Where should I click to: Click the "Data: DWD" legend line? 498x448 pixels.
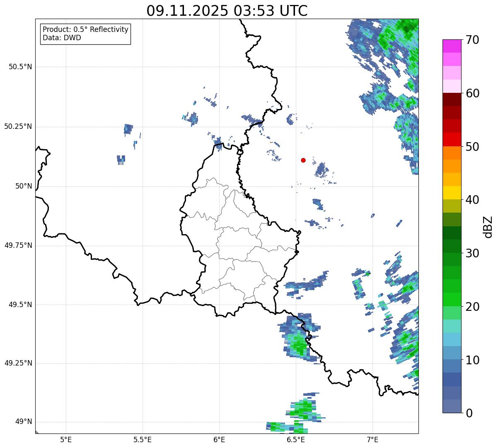tap(62, 38)
